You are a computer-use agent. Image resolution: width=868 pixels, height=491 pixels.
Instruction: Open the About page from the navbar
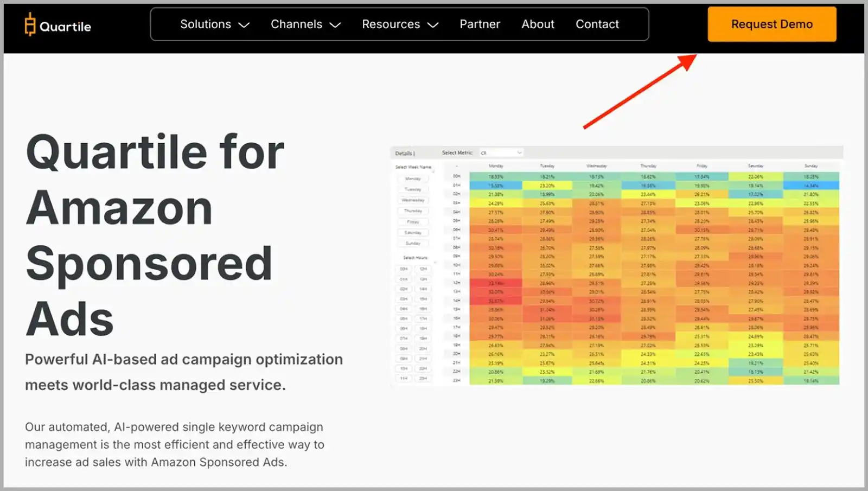(538, 24)
